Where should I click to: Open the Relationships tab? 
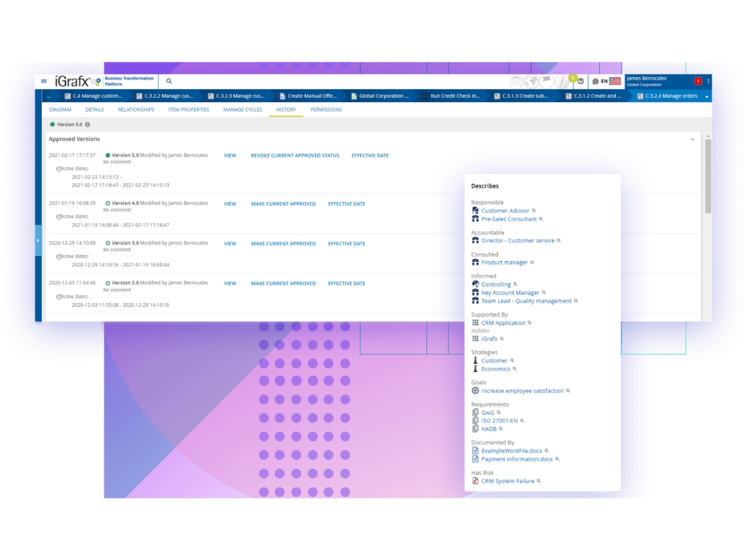coord(136,110)
